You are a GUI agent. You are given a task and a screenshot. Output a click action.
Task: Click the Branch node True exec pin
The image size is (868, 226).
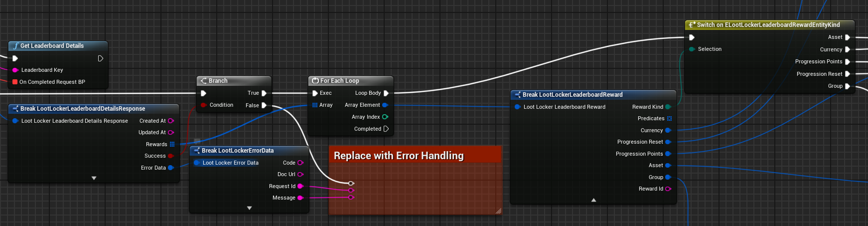coord(264,93)
